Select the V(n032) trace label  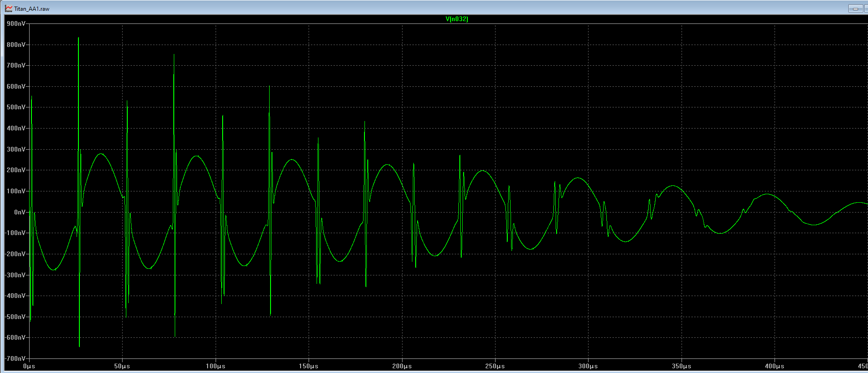pos(457,19)
